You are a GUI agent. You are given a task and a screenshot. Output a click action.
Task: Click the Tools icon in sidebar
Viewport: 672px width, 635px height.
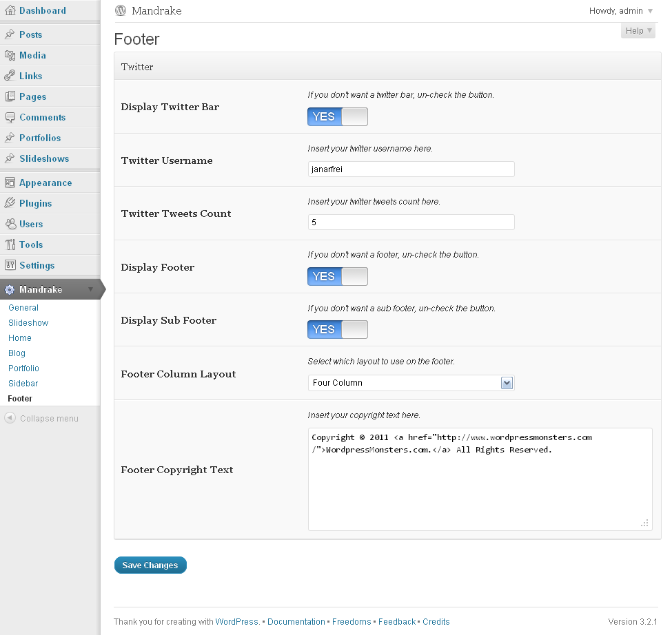(x=10, y=244)
